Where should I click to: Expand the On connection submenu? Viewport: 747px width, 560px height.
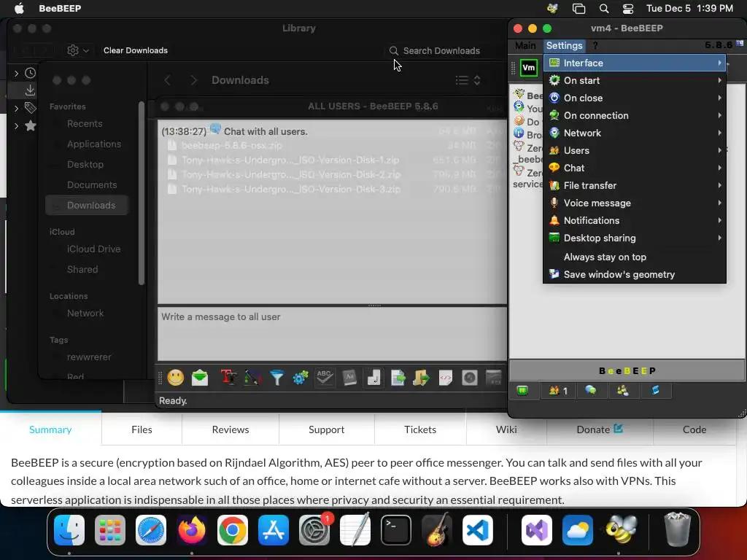[x=635, y=116]
